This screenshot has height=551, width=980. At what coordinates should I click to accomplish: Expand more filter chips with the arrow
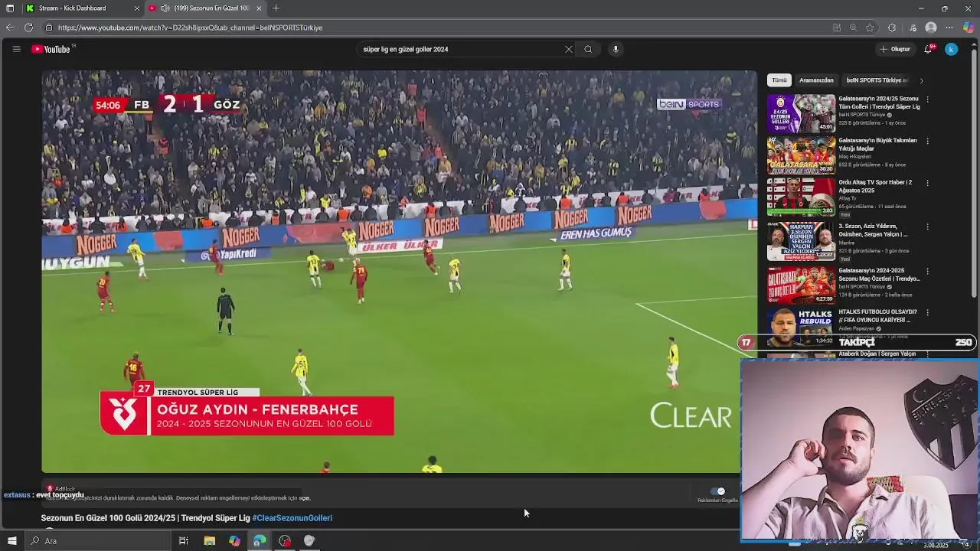click(x=921, y=80)
